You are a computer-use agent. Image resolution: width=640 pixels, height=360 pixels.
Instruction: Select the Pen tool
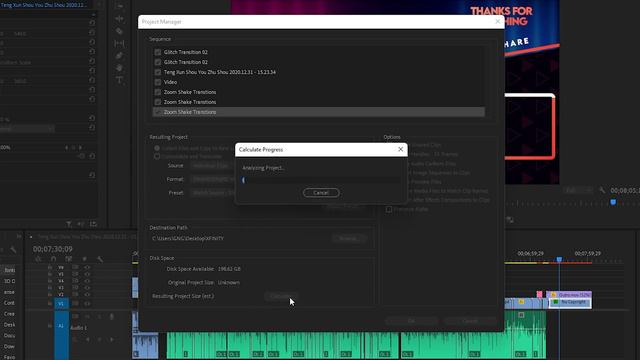tap(119, 56)
